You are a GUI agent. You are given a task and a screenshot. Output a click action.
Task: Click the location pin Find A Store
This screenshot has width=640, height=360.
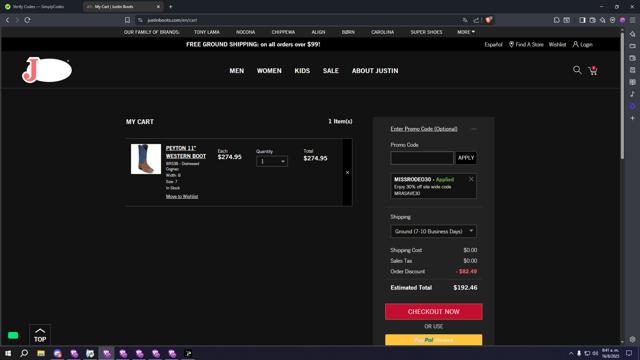pos(526,44)
